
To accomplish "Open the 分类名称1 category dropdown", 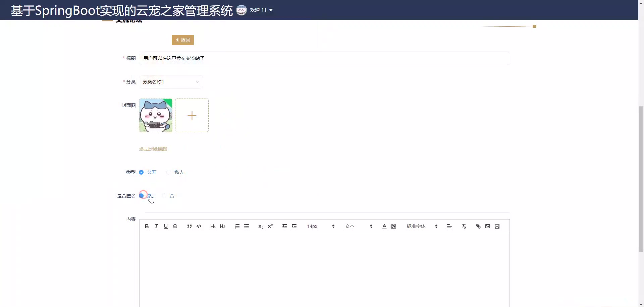I will pyautogui.click(x=171, y=82).
